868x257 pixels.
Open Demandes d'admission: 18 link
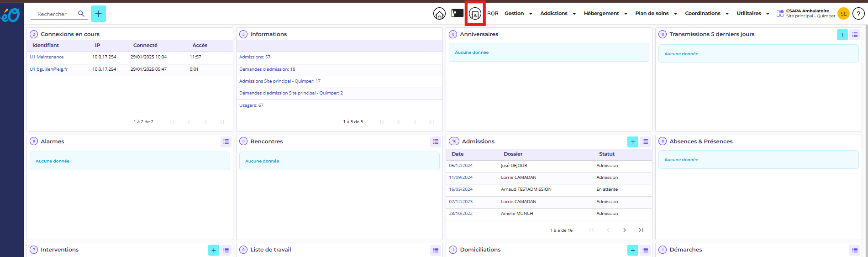267,69
